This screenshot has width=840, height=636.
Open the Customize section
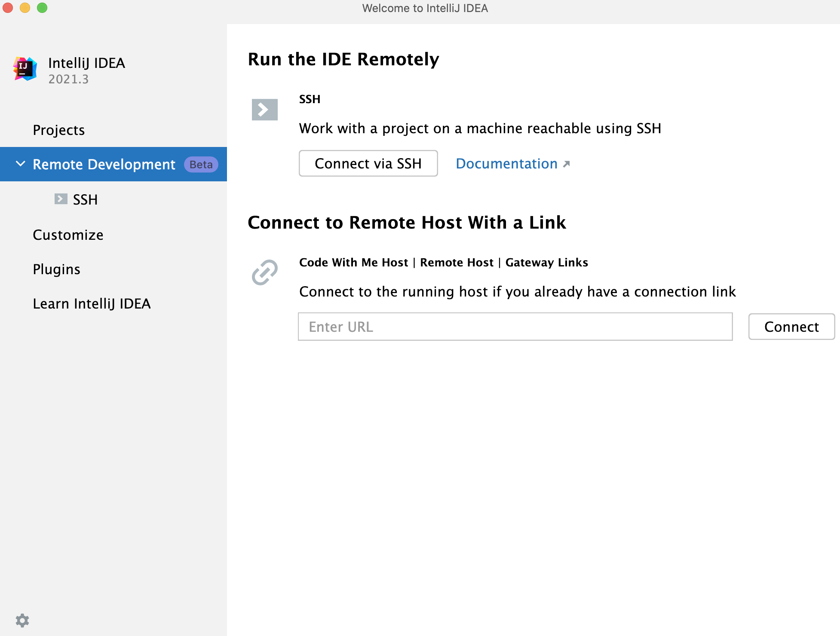coord(68,235)
